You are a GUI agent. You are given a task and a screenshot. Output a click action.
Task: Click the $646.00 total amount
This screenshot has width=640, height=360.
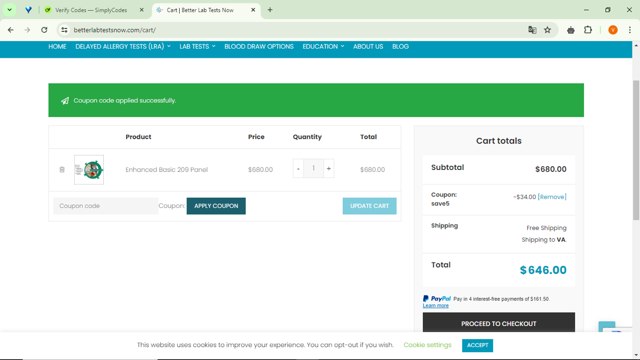coord(543,270)
